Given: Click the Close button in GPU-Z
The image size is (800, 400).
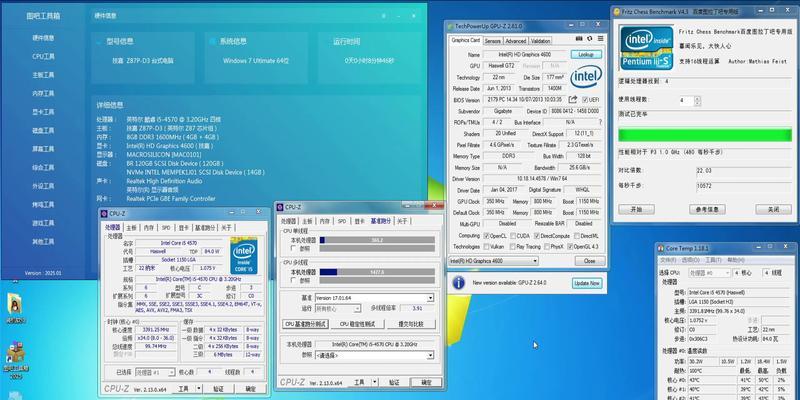Looking at the screenshot, I should tap(589, 261).
